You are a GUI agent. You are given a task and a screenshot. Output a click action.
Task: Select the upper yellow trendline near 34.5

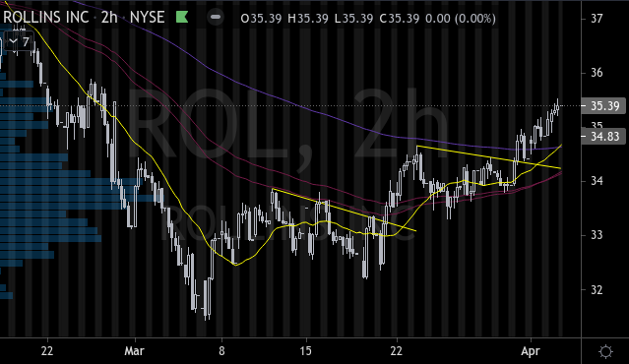coord(488,157)
